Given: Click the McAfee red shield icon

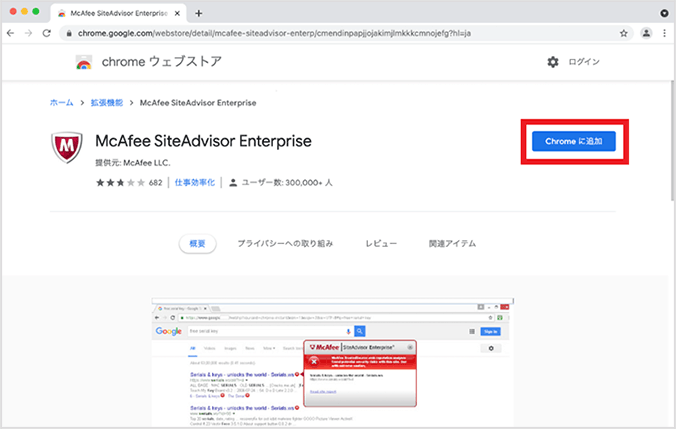Looking at the screenshot, I should coord(67,147).
